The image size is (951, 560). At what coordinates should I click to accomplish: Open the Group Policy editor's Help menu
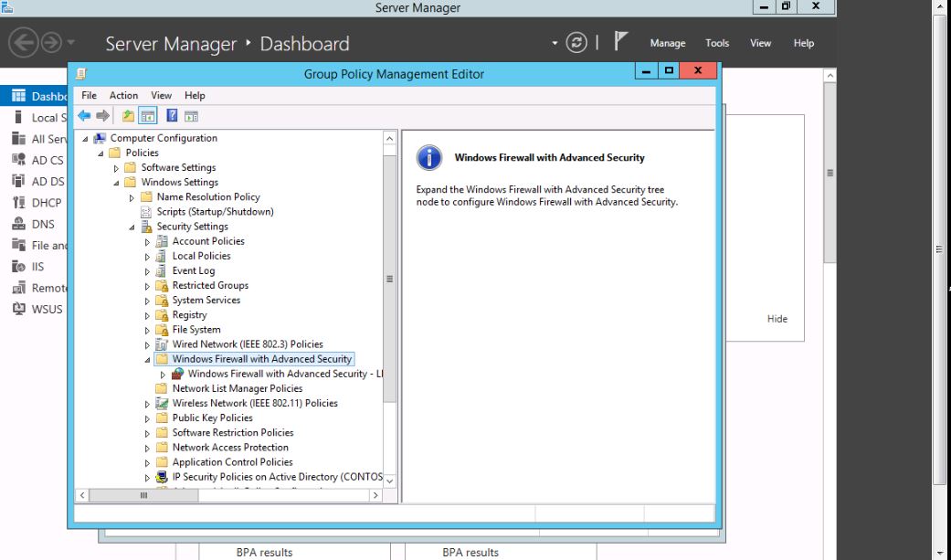click(x=195, y=95)
